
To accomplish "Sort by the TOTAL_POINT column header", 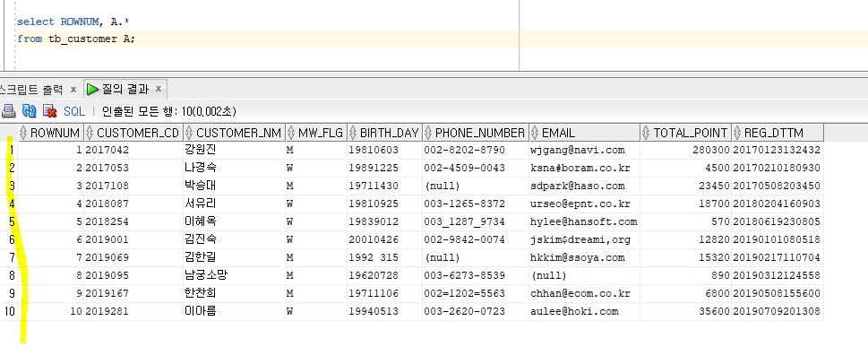I will click(686, 133).
